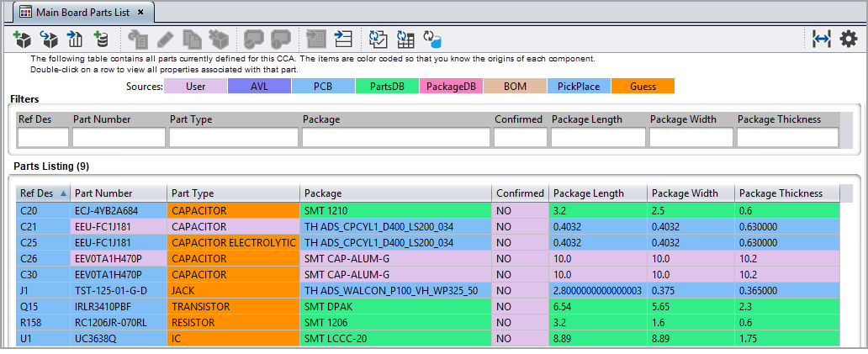The height and width of the screenshot is (354, 868).
Task: Sort by Part Number listing column header
Action: coord(119,193)
